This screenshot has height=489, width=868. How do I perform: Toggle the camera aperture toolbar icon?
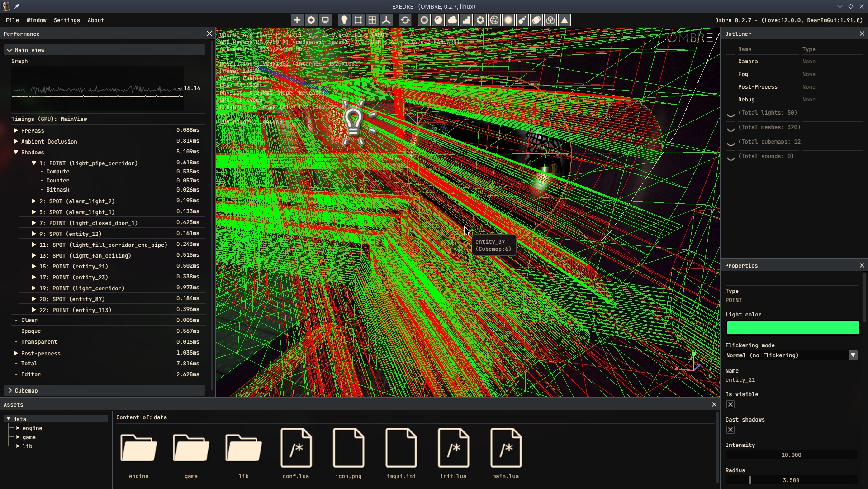[480, 20]
